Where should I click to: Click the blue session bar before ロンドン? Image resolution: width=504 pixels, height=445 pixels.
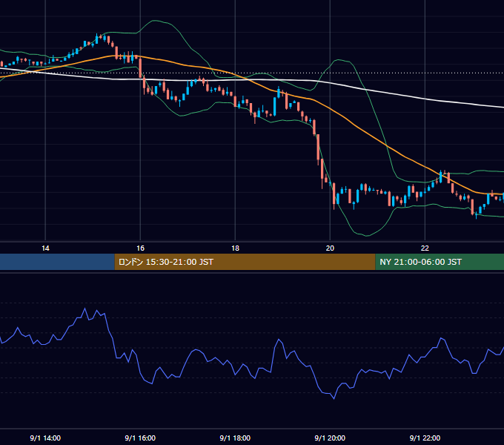57,262
